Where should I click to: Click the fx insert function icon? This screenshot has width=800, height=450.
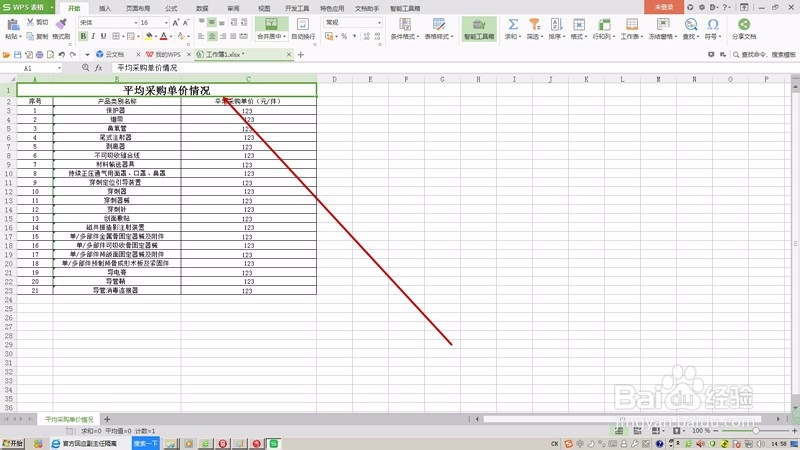coord(98,68)
